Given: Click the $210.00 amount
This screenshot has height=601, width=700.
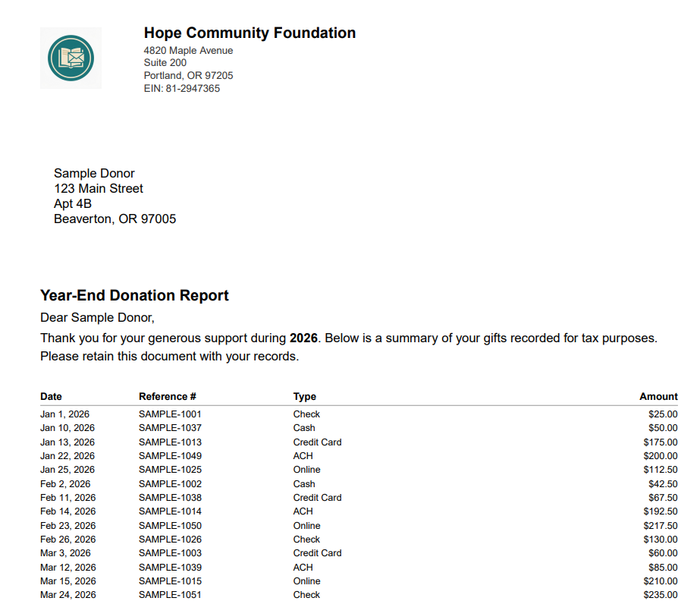Looking at the screenshot, I should pos(661,581).
